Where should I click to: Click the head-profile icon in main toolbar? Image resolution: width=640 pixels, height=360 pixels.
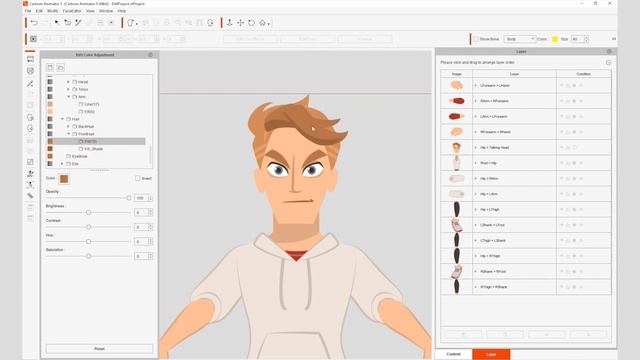point(210,23)
